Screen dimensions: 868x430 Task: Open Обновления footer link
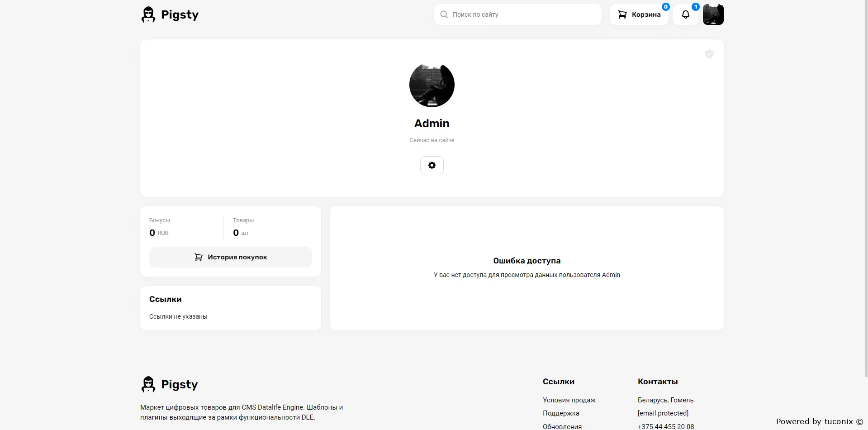[x=562, y=426]
